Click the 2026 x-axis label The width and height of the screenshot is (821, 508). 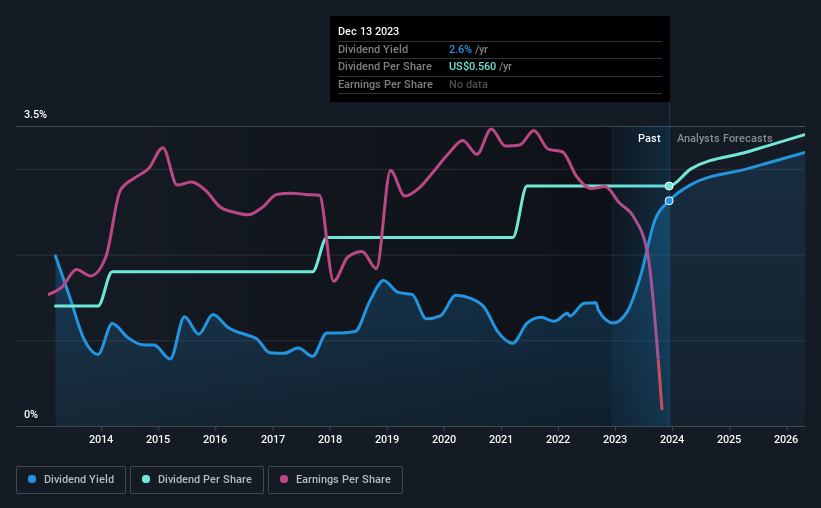786,439
